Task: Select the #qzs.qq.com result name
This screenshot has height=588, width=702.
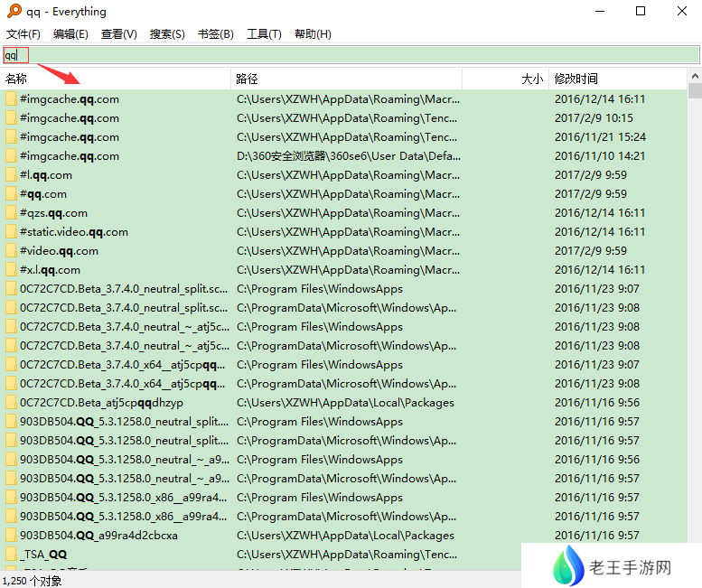Action: click(53, 213)
